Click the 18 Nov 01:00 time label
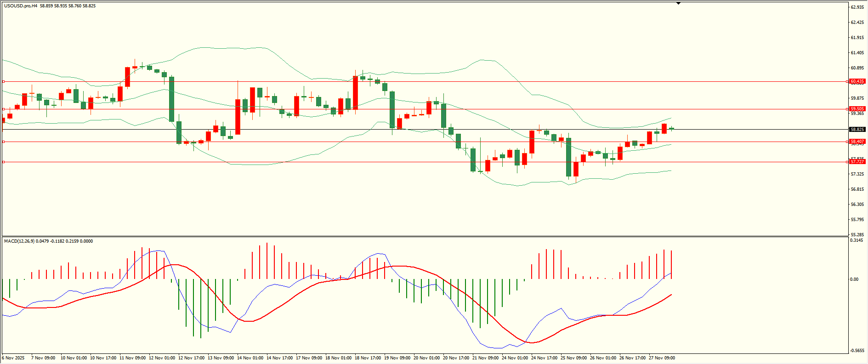868x364 pixels. (x=338, y=358)
